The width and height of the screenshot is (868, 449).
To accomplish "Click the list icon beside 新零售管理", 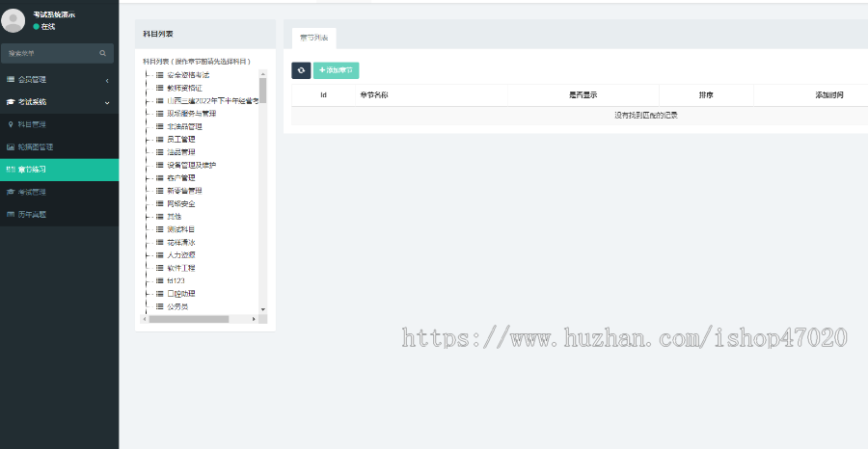I will [x=159, y=191].
